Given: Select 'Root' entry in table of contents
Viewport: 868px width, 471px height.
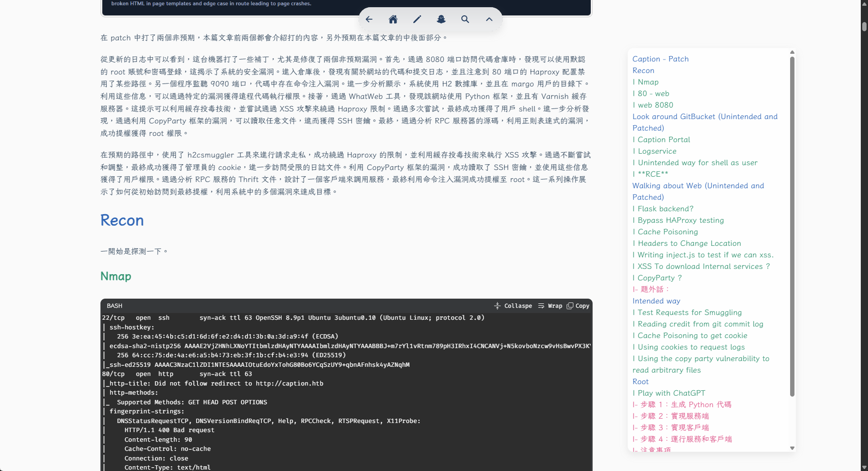Looking at the screenshot, I should click(640, 382).
